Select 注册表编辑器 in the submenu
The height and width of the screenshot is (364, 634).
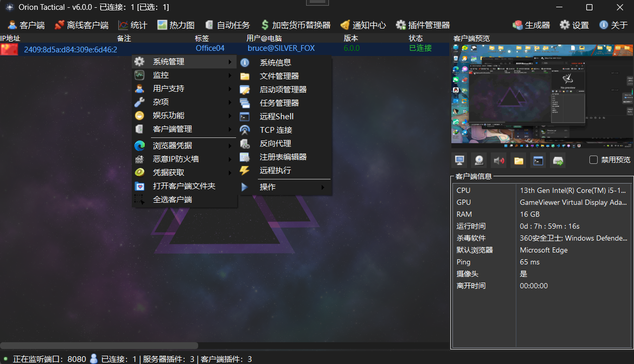pyautogui.click(x=284, y=157)
